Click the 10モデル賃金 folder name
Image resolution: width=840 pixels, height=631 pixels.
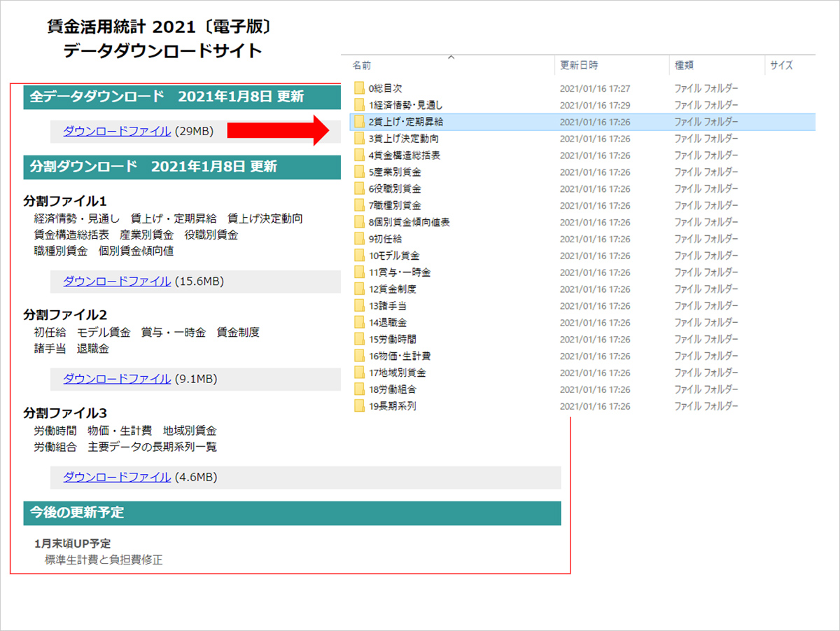(x=394, y=256)
